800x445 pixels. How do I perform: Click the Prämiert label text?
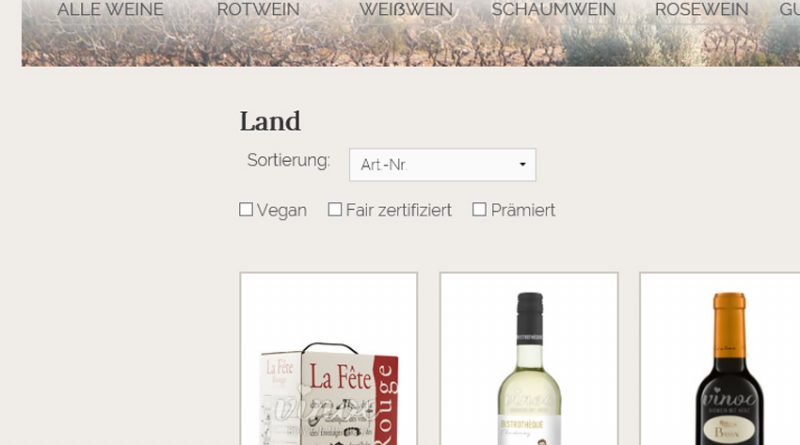(x=523, y=210)
